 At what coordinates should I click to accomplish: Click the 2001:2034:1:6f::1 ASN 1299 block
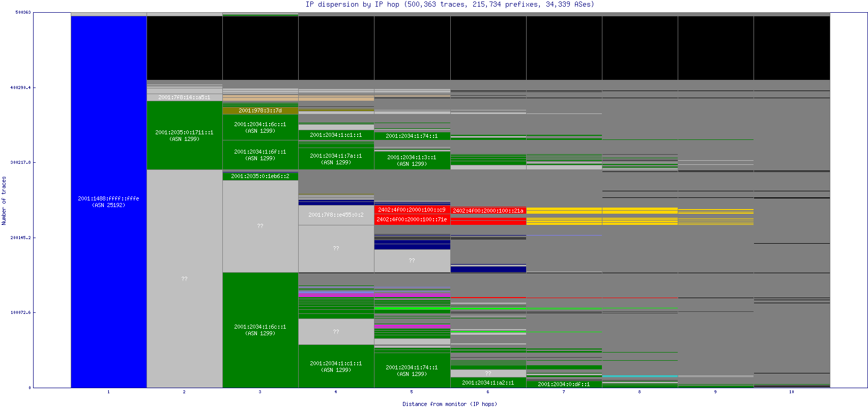pos(260,155)
